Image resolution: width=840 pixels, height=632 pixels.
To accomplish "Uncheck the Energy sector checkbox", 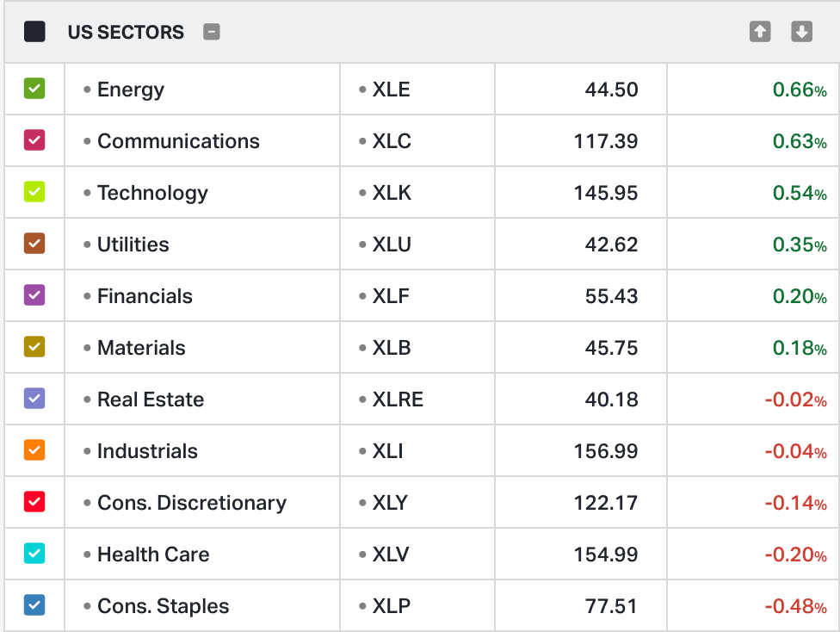I will pos(34,89).
